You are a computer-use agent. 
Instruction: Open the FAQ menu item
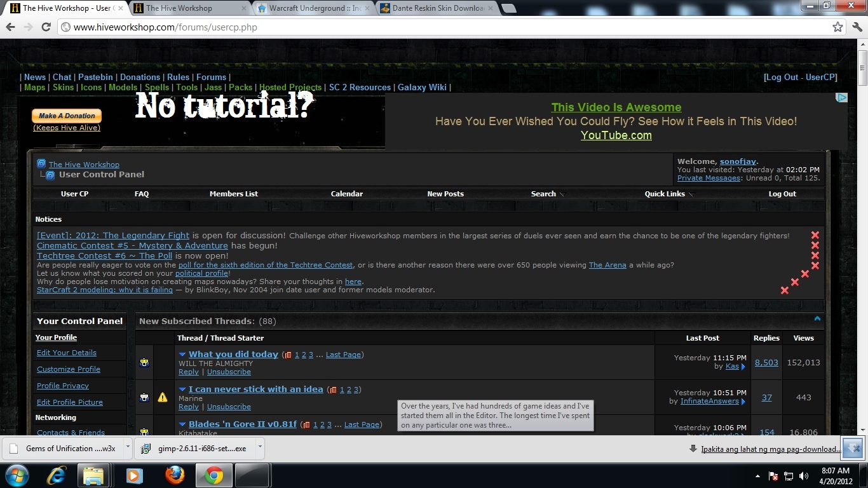point(142,194)
